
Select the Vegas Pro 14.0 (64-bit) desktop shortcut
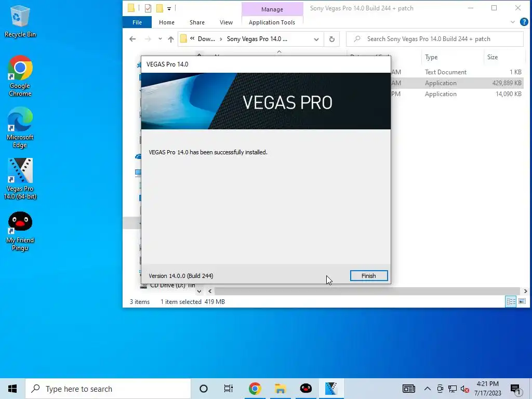point(20,179)
